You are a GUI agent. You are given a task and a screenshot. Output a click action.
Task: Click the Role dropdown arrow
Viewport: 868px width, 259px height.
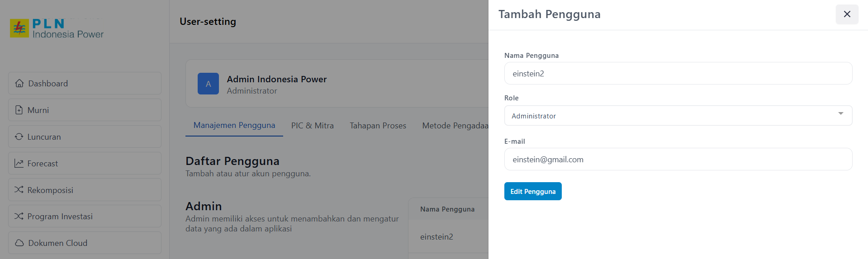pyautogui.click(x=840, y=114)
